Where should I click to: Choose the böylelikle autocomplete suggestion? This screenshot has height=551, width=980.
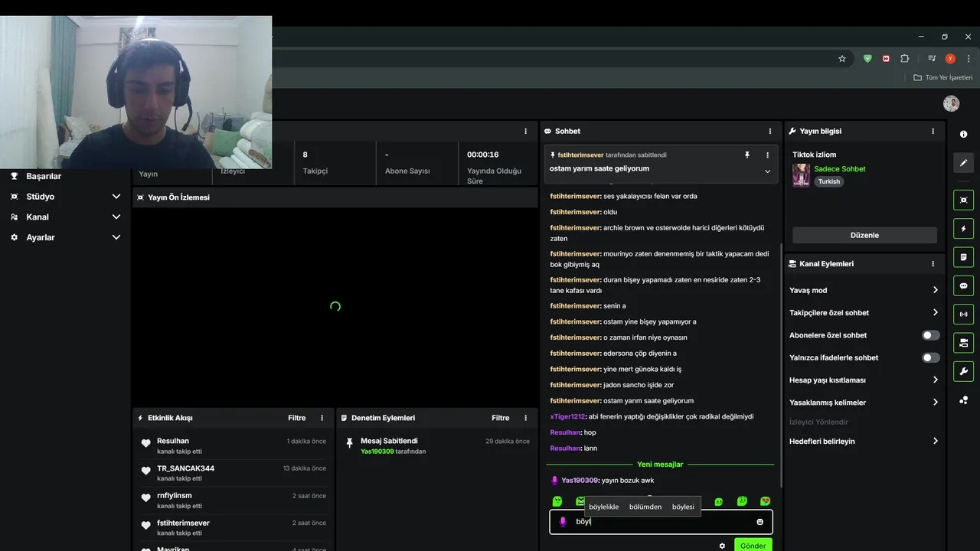coord(604,507)
